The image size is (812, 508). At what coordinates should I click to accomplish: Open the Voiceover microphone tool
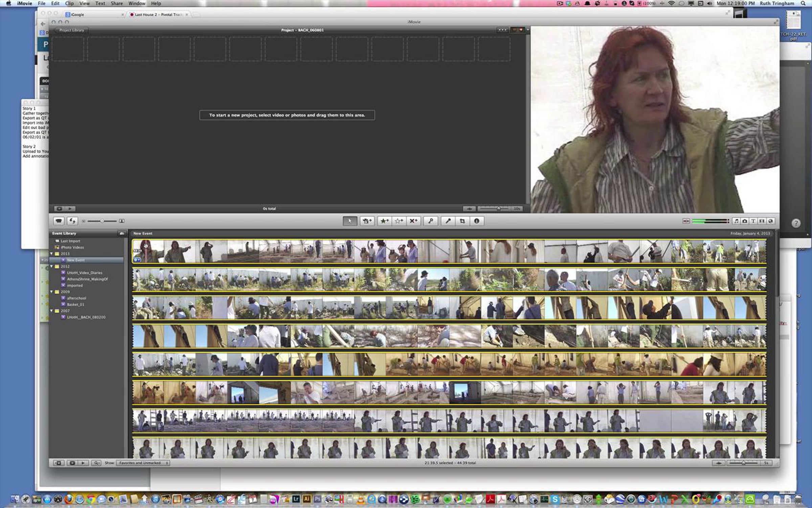[x=448, y=221]
